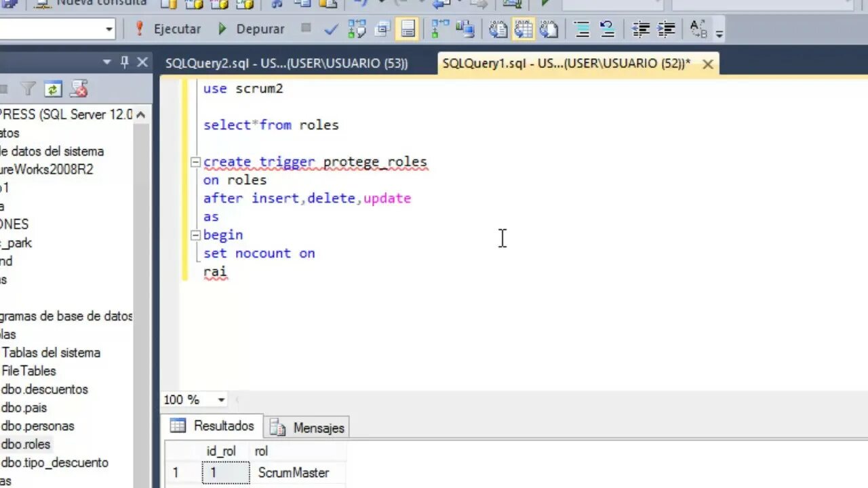Select dbo.personas in the tree
Image resolution: width=868 pixels, height=488 pixels.
tap(37, 426)
